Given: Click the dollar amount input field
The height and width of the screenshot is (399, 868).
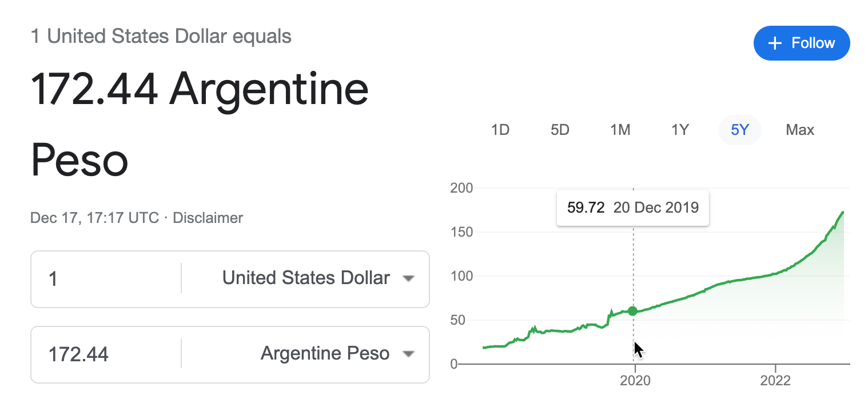Looking at the screenshot, I should point(107,278).
